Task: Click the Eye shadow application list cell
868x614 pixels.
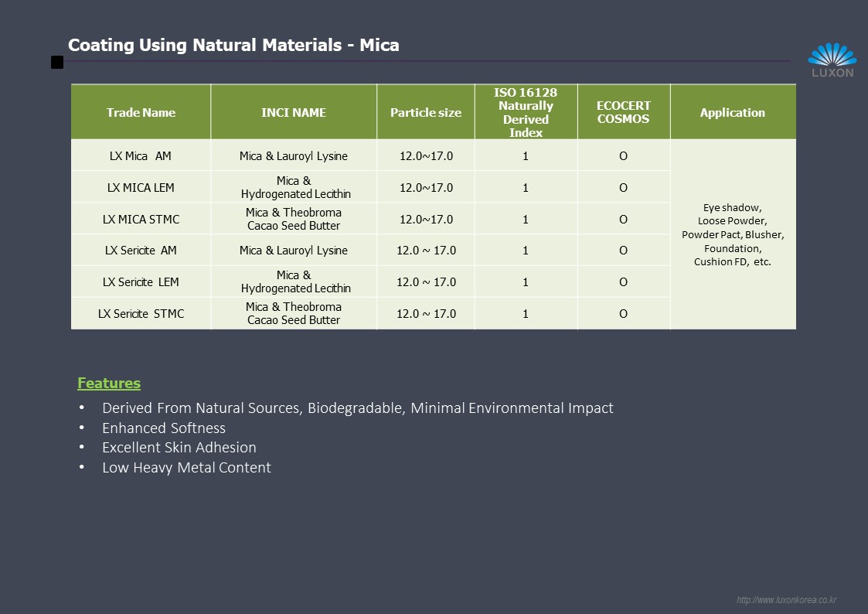Action: click(732, 234)
